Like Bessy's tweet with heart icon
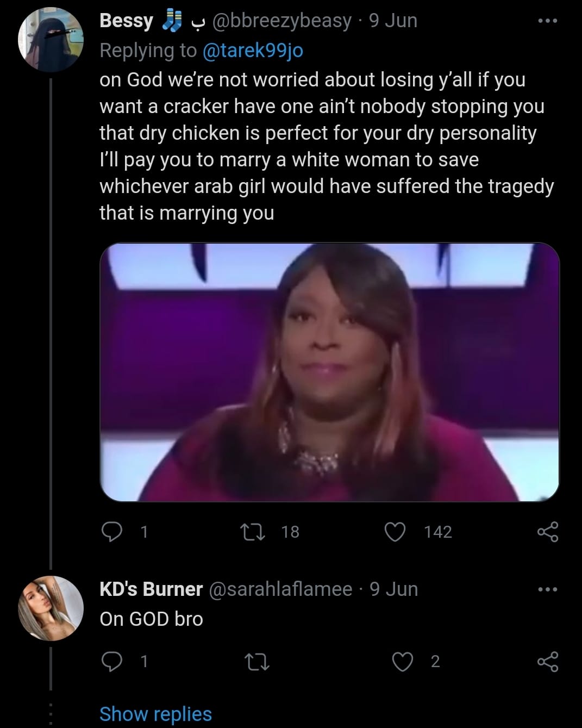This screenshot has width=582, height=728. [395, 532]
